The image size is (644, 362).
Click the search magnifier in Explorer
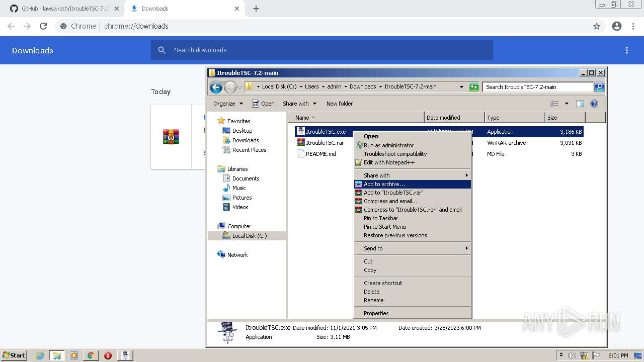point(599,87)
